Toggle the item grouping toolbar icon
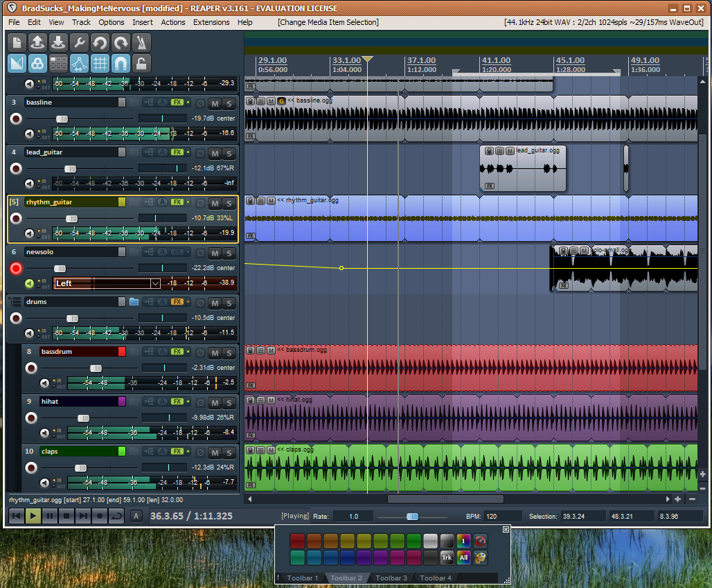 [x=37, y=64]
